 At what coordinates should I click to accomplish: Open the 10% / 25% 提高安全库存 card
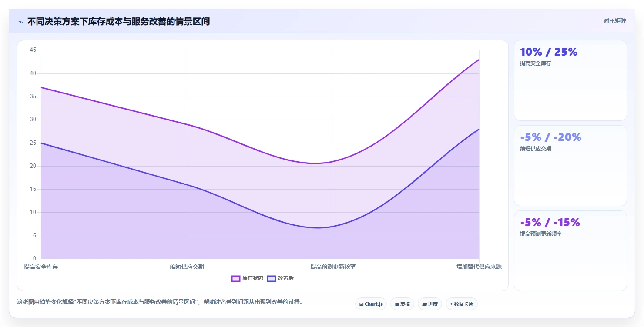point(570,80)
